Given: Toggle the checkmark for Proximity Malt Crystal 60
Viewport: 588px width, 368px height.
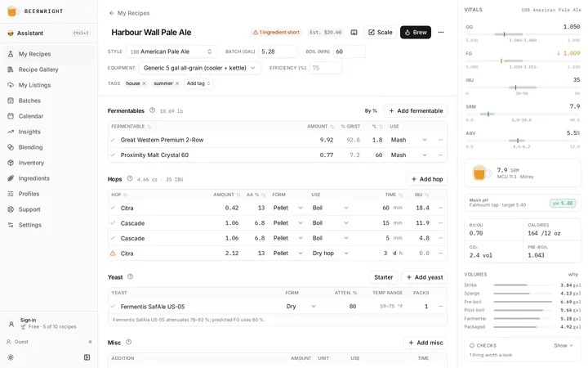Looking at the screenshot, I should pos(113,155).
